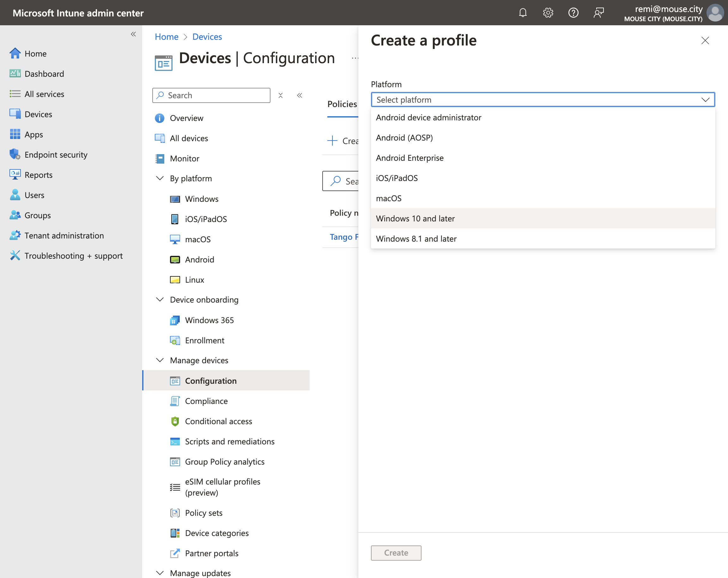Click the disabled Create button

396,553
